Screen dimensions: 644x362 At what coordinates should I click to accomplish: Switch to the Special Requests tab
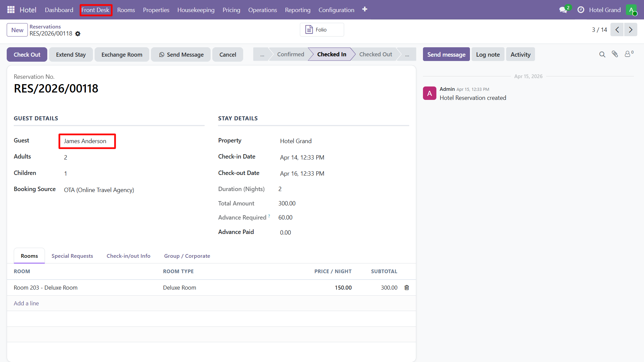coord(72,256)
